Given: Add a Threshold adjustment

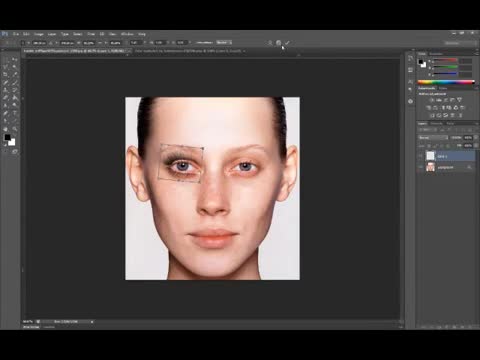Looking at the screenshot, I should (x=446, y=115).
